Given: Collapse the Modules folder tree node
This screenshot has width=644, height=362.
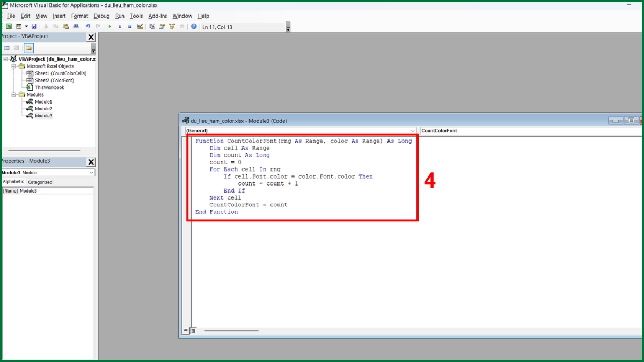Looking at the screenshot, I should click(x=14, y=94).
